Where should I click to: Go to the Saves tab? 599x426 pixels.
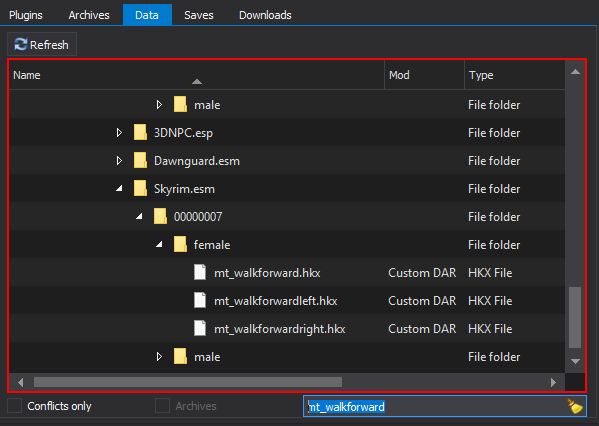coord(199,15)
